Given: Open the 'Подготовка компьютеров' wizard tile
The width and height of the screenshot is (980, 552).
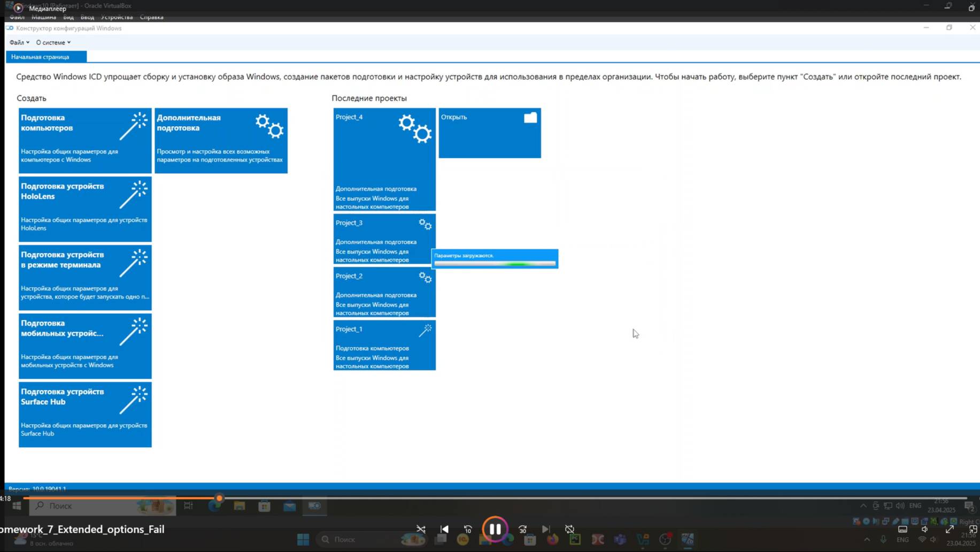Looking at the screenshot, I should [85, 141].
